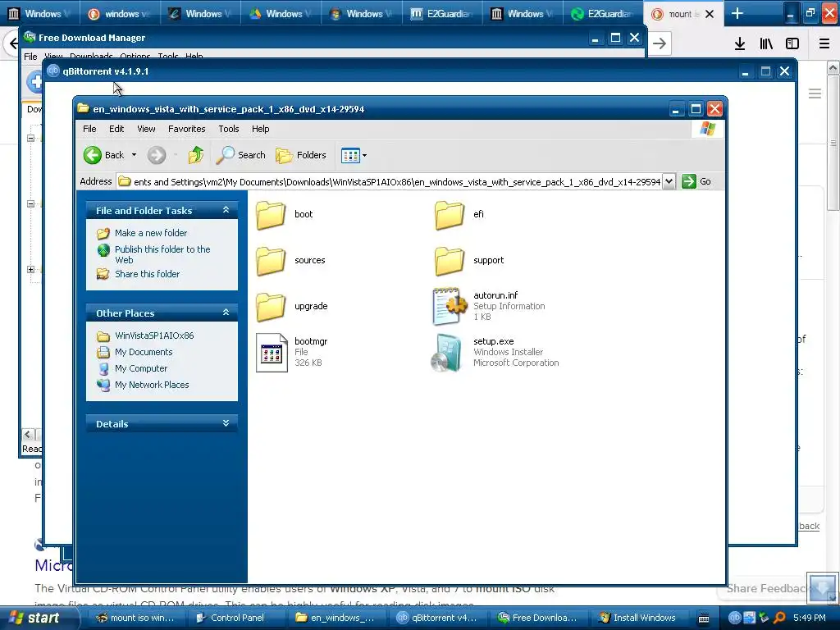Click the Make a new folder icon
Image resolution: width=840 pixels, height=630 pixels.
[103, 234]
